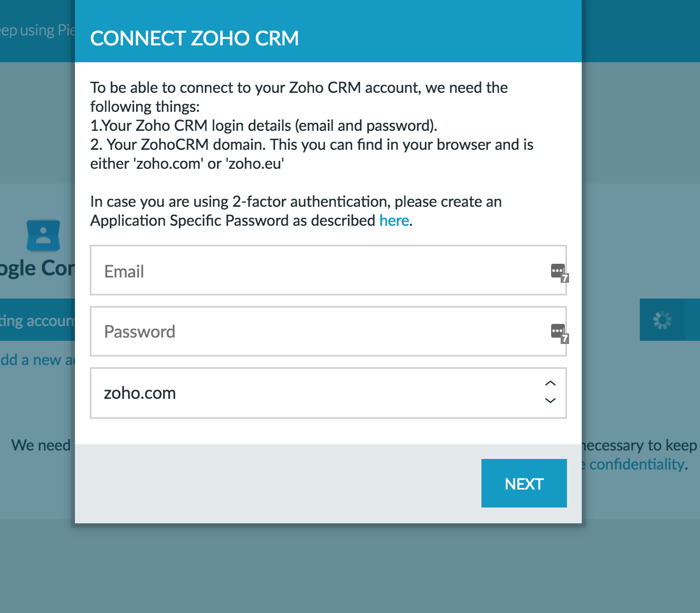700x613 pixels.
Task: Click the partially visible 'ogle Con' heading
Action: [37, 268]
